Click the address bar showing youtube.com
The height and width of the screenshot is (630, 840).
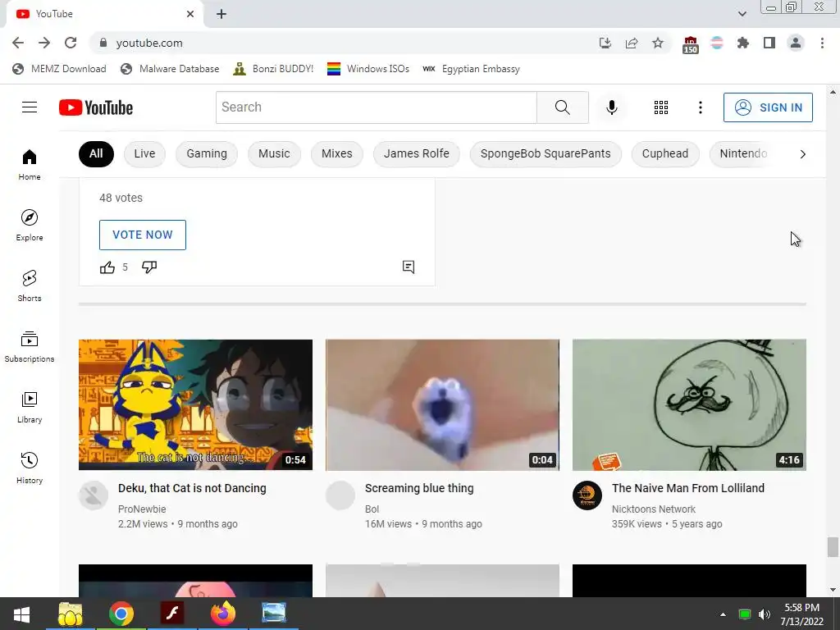[x=343, y=43]
